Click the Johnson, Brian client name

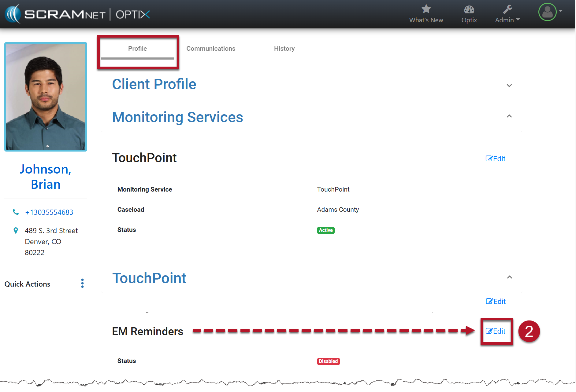pos(46,177)
